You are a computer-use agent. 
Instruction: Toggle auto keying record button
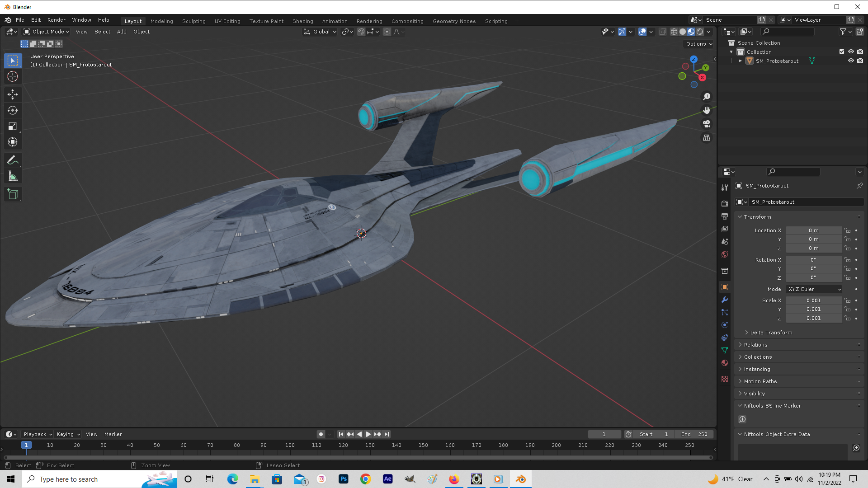coord(321,434)
